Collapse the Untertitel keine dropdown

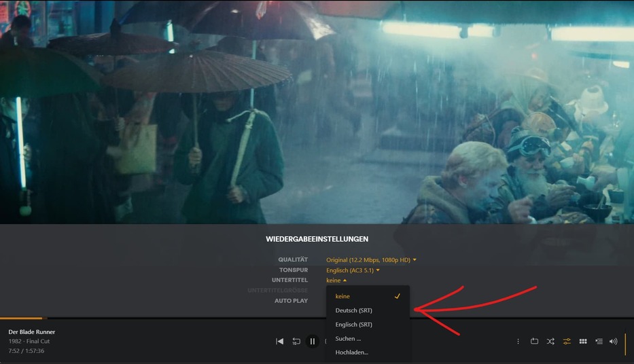pyautogui.click(x=336, y=280)
